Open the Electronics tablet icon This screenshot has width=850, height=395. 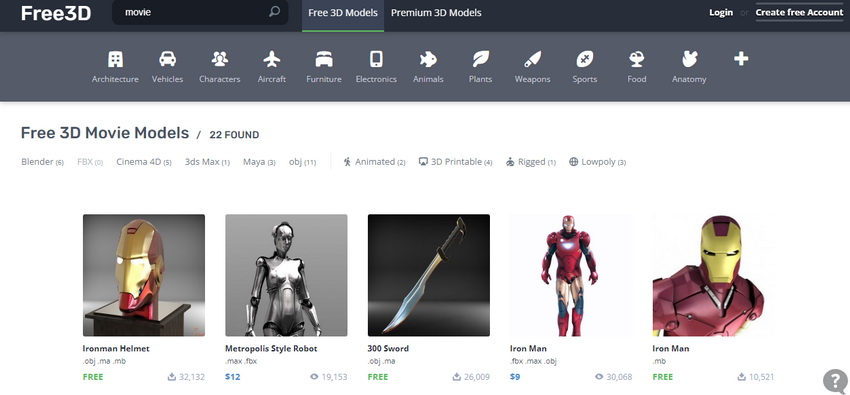pos(376,59)
